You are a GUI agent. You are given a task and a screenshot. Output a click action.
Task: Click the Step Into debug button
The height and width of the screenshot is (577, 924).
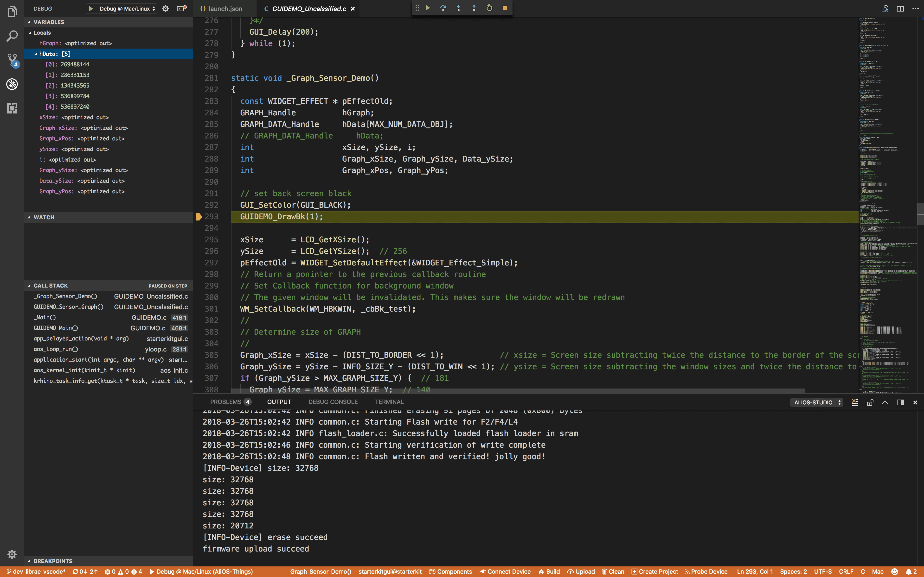(459, 8)
